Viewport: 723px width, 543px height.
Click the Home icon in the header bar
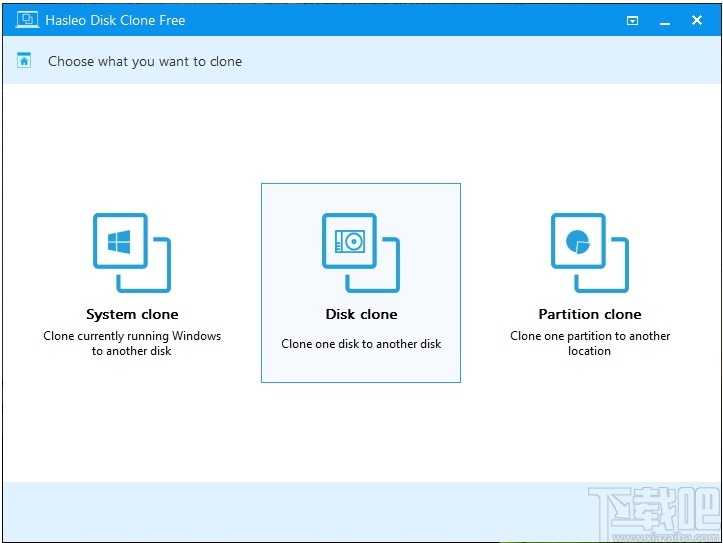click(x=24, y=60)
